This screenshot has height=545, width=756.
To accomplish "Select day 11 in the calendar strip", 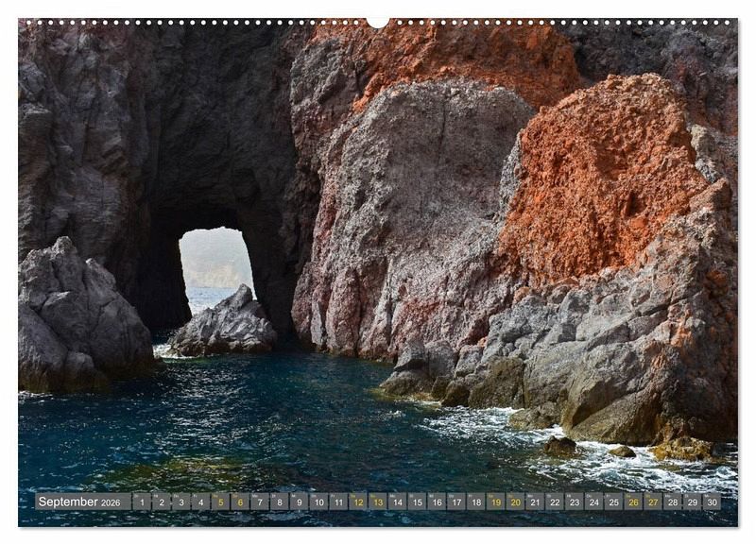I will [x=338, y=502].
